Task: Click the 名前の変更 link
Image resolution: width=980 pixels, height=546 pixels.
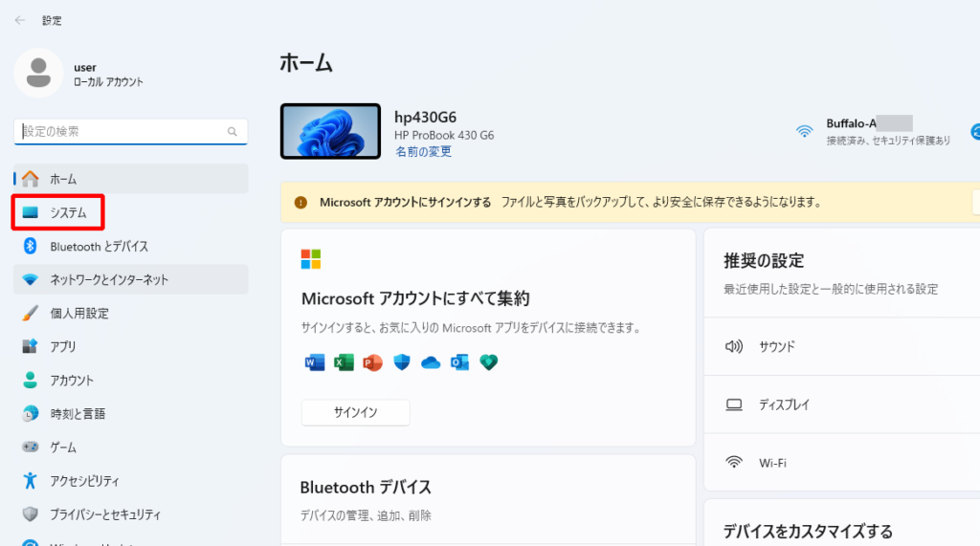Action: 423,151
